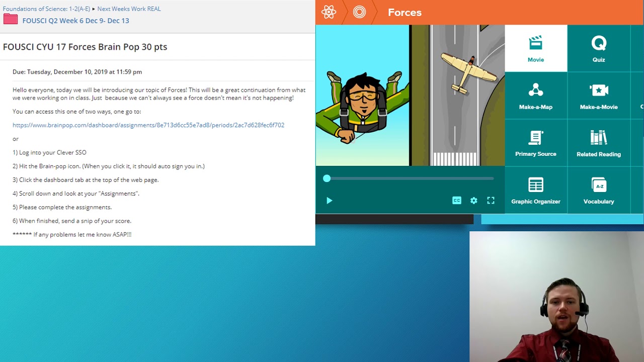Open the Make-a-Movie tile
The image size is (644, 362).
click(599, 96)
